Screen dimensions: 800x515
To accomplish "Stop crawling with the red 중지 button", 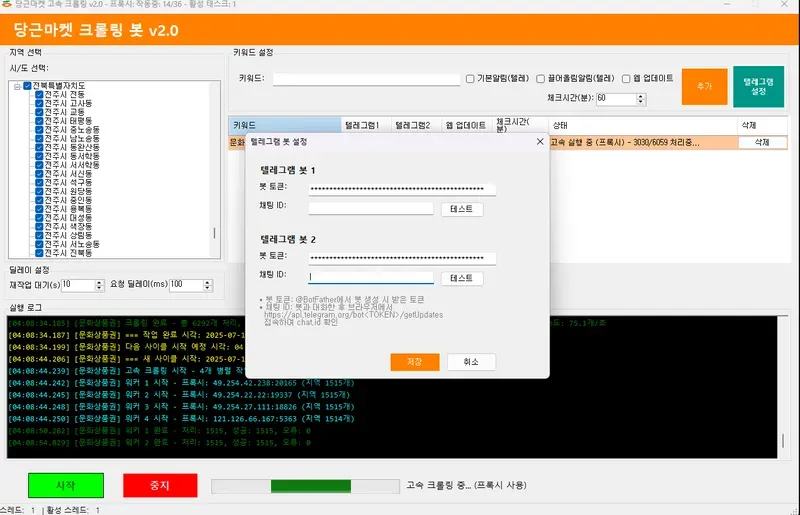I will (160, 485).
